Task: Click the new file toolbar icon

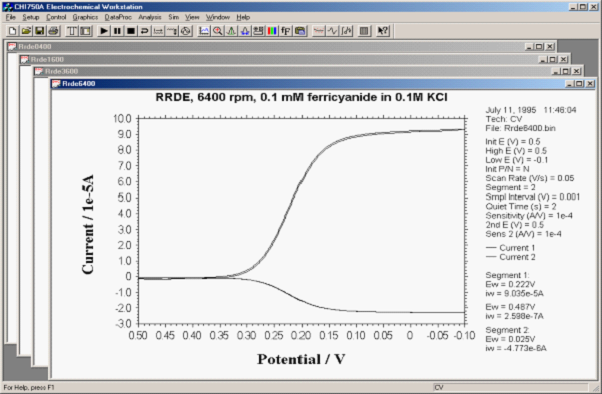Action: point(12,31)
